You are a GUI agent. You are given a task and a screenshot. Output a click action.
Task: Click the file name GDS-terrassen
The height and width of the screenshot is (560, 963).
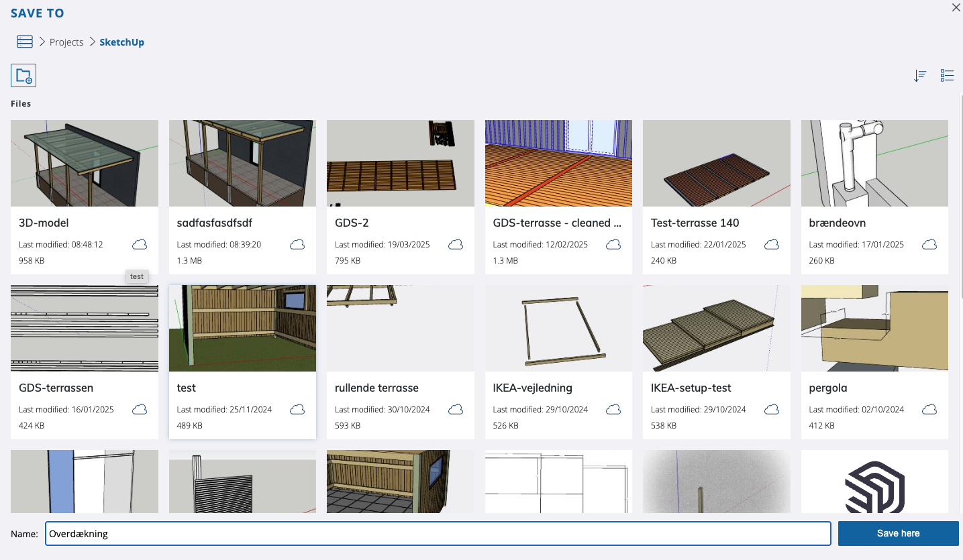[x=56, y=388]
